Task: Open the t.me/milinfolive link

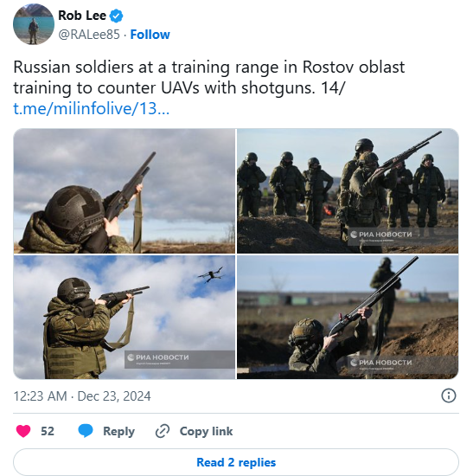Action: pos(92,108)
